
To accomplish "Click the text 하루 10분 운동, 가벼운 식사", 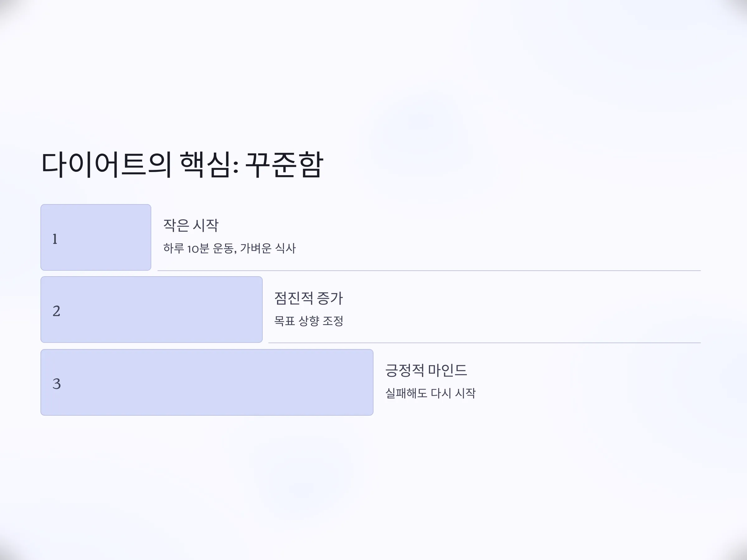I will click(230, 248).
